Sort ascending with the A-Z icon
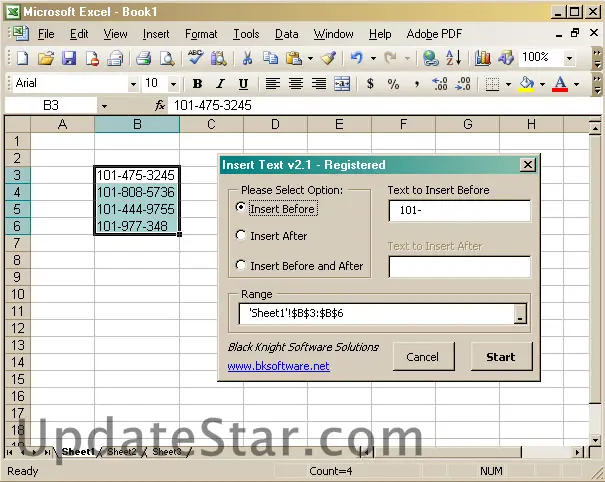Image resolution: width=605 pixels, height=482 pixels. click(453, 58)
